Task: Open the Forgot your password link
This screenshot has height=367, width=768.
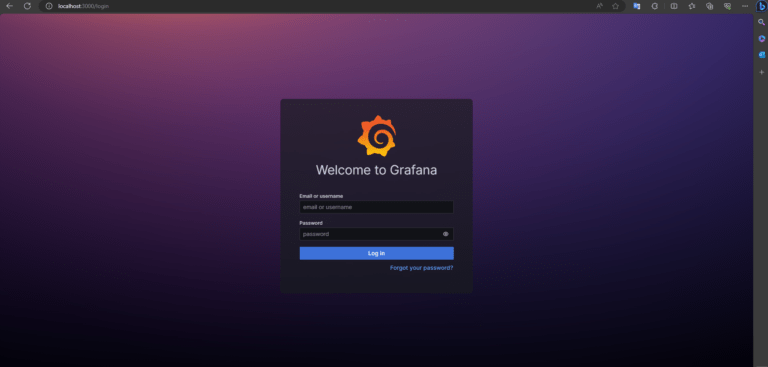Action: pyautogui.click(x=422, y=268)
